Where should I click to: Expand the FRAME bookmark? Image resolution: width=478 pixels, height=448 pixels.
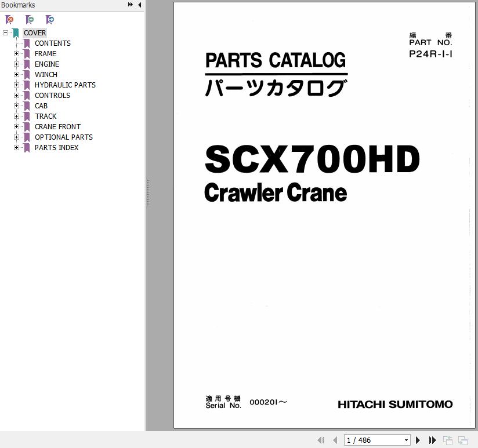16,53
